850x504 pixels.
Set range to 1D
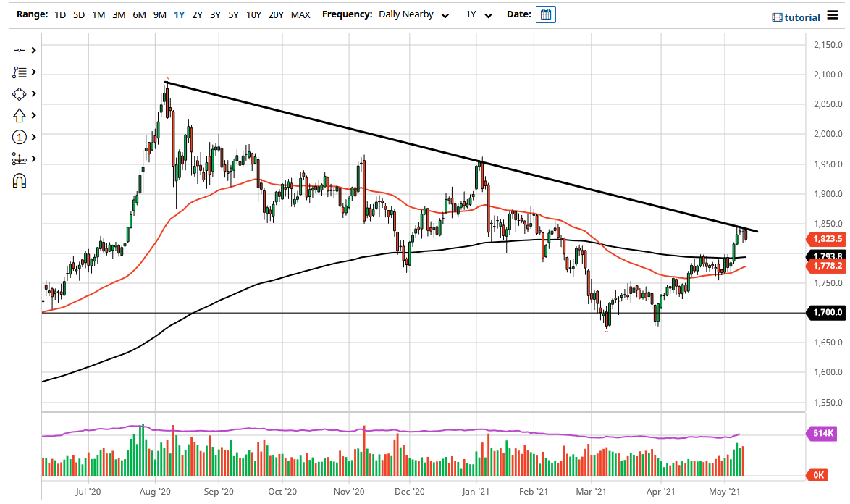pyautogui.click(x=60, y=14)
